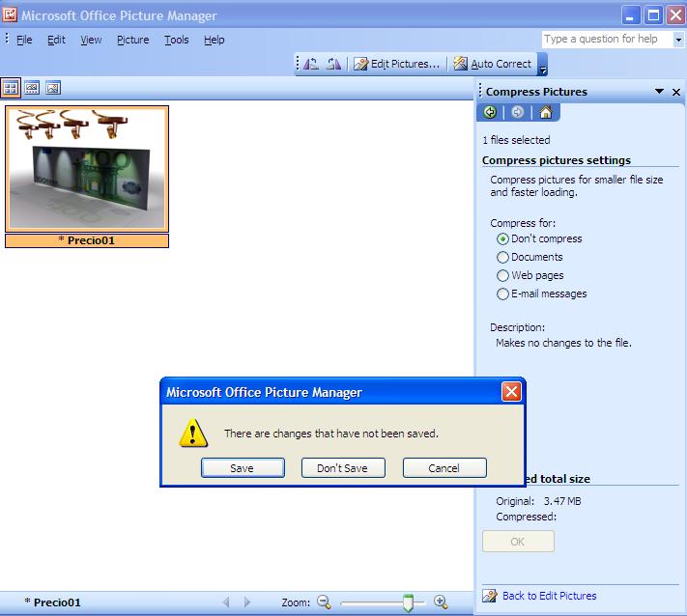
Task: Click the OK button in Compress pane
Action: pos(518,542)
